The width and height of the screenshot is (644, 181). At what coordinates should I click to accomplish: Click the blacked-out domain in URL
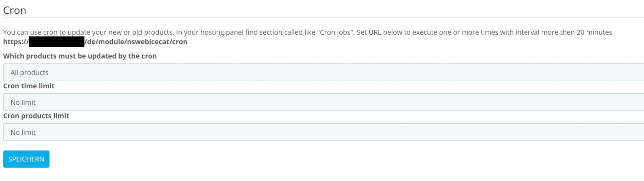[x=56, y=42]
